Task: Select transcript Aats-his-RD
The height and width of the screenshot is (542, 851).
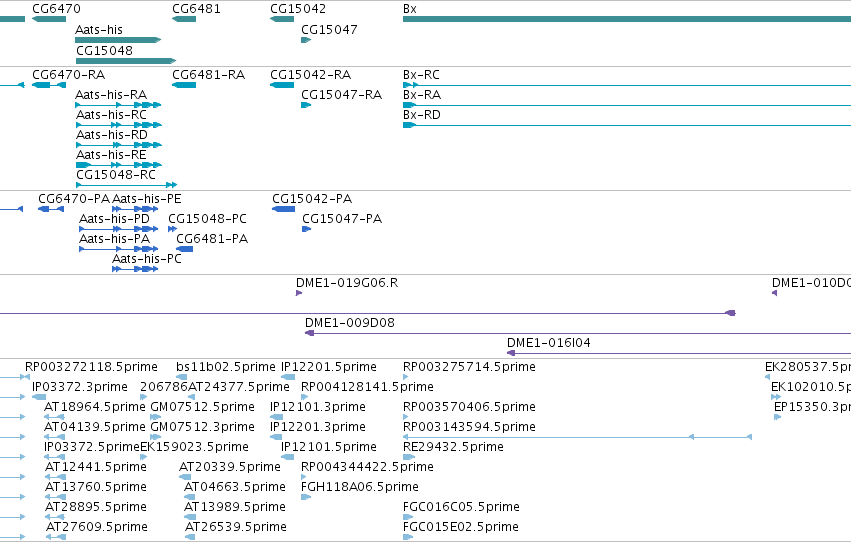Action: click(118, 145)
